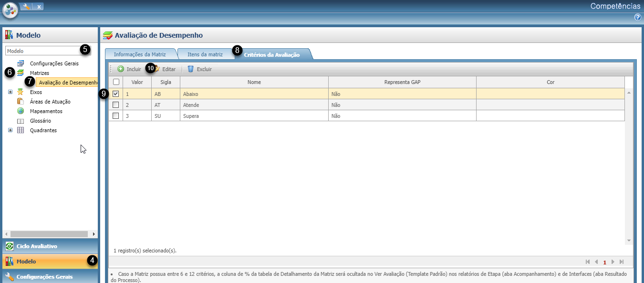Screen dimensions: 644x283
Task: Toggle the select-all header checkbox
Action: click(x=116, y=82)
